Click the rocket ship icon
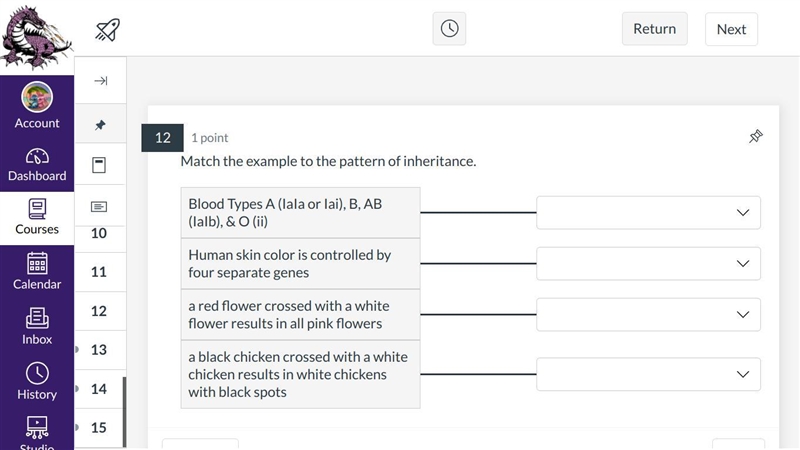This screenshot has height=450, width=800. 107,30
